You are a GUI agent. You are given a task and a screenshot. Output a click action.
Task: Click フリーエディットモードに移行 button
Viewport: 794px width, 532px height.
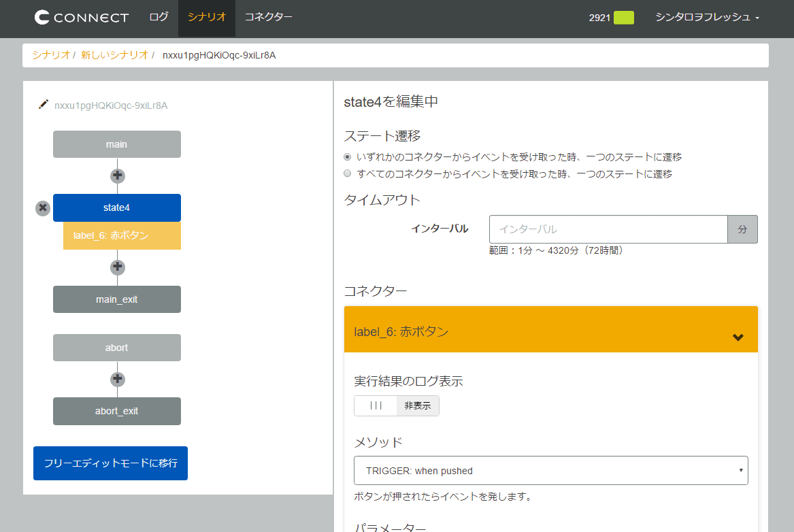[x=110, y=463]
